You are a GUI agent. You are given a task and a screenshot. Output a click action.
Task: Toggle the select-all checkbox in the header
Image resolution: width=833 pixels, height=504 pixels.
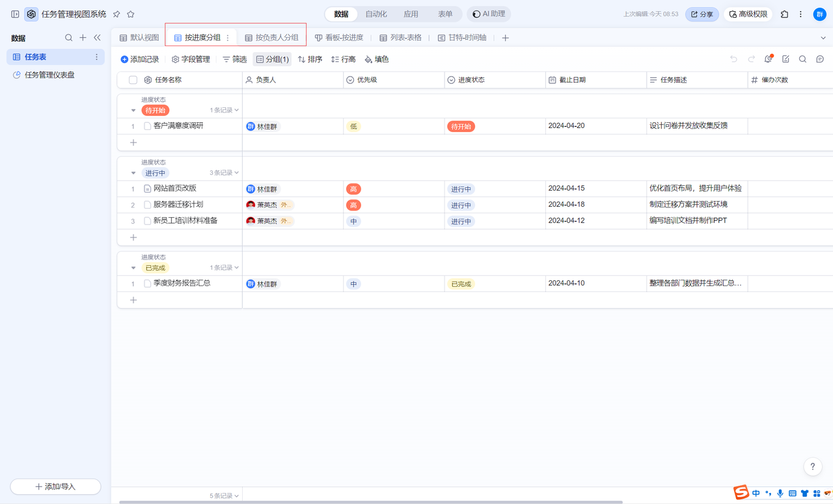click(133, 80)
